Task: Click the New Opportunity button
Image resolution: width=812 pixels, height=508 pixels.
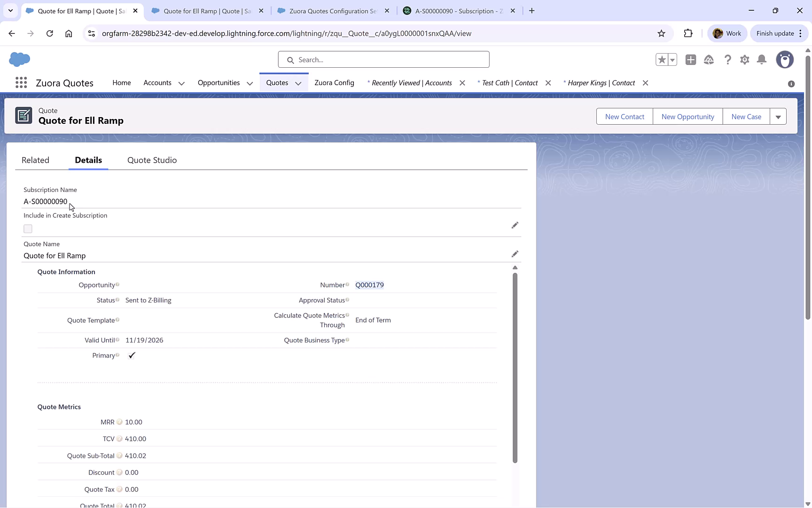Action: pos(687,116)
